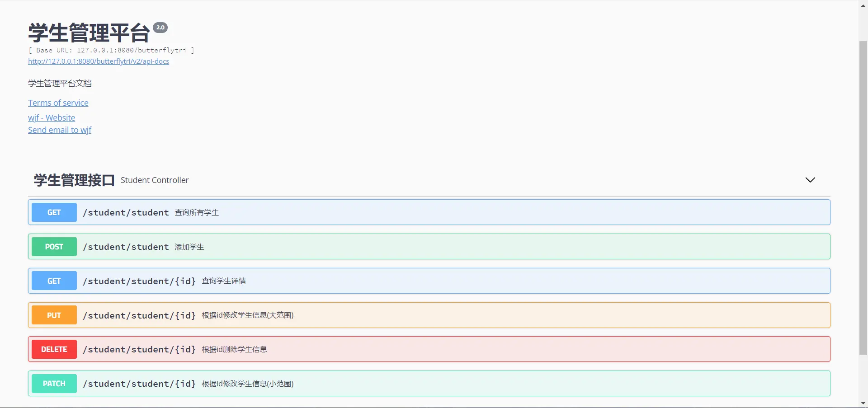Click the GET badge for 查询学生详情
868x408 pixels.
coord(54,281)
